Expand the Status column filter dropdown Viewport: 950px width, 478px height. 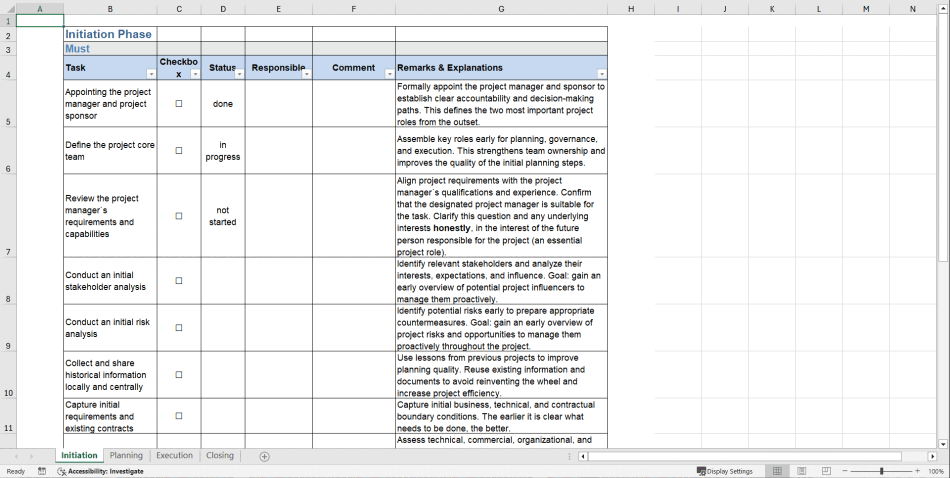[238, 74]
